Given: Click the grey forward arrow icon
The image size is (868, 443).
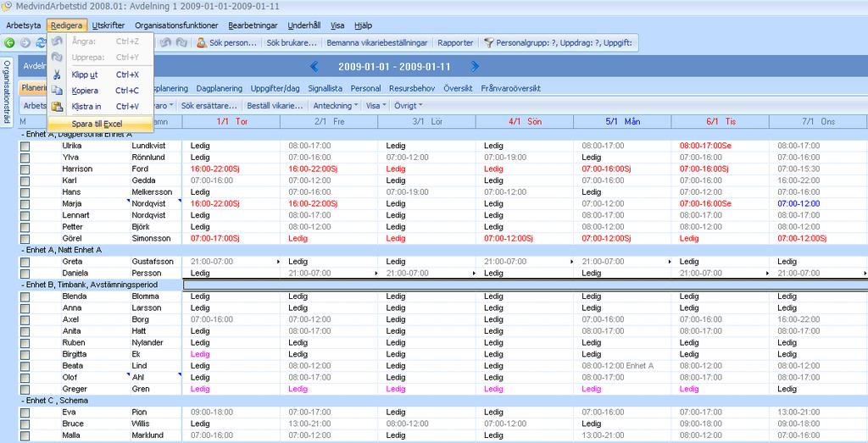Looking at the screenshot, I should tap(25, 42).
